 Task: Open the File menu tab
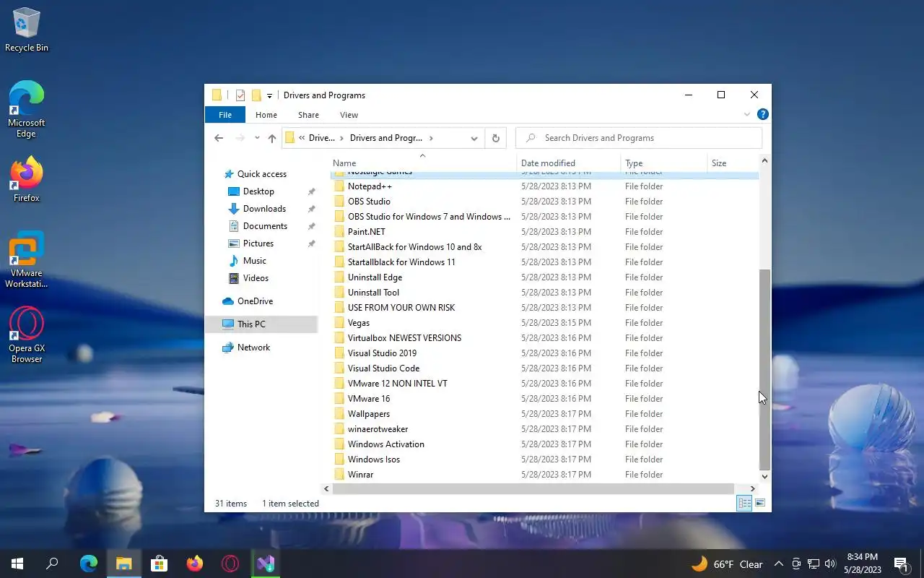point(225,115)
